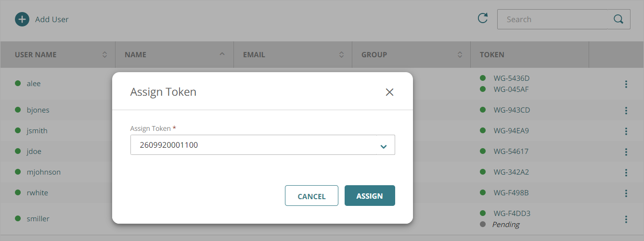This screenshot has height=241, width=644.
Task: Click the refresh icon beside Search
Action: 482,19
